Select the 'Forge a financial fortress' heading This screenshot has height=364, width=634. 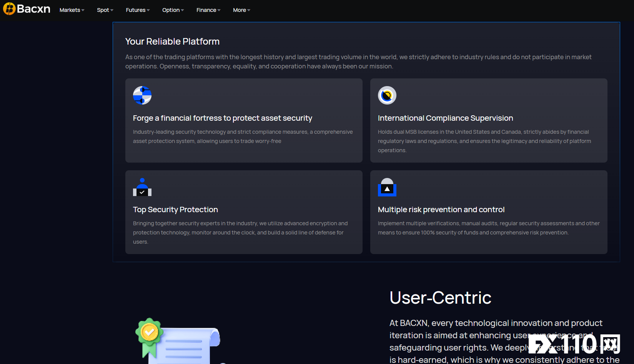222,118
